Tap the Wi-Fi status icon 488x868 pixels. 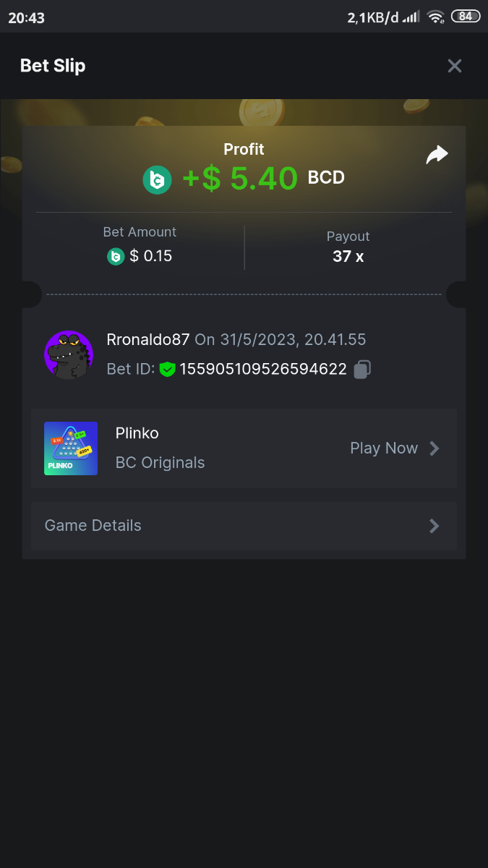tap(435, 17)
